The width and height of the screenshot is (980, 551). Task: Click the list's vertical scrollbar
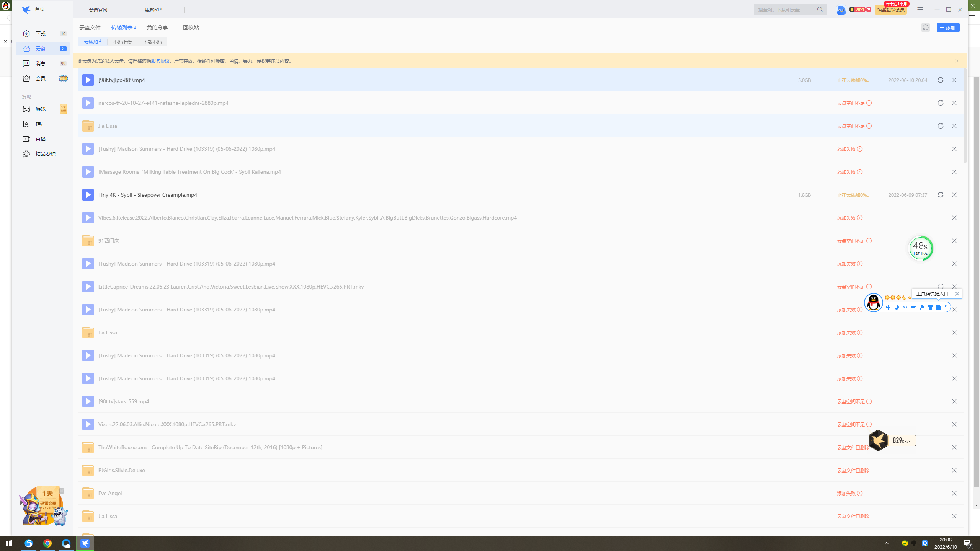click(x=965, y=115)
